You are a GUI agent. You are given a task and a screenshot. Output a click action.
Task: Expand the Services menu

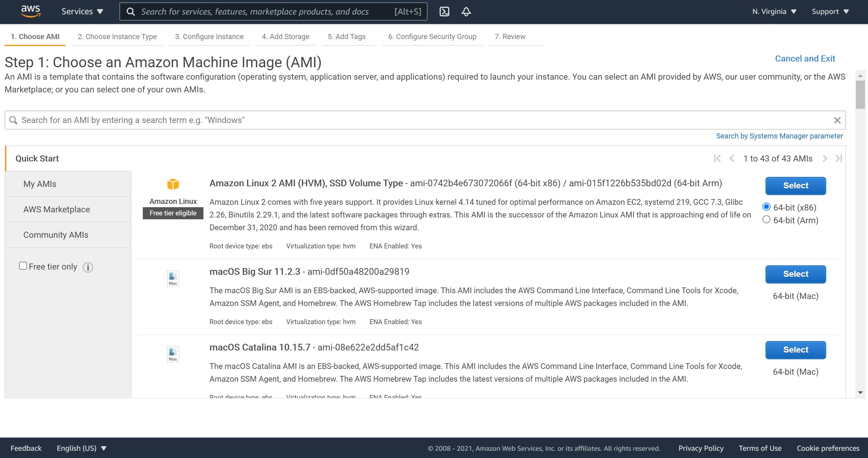point(82,12)
